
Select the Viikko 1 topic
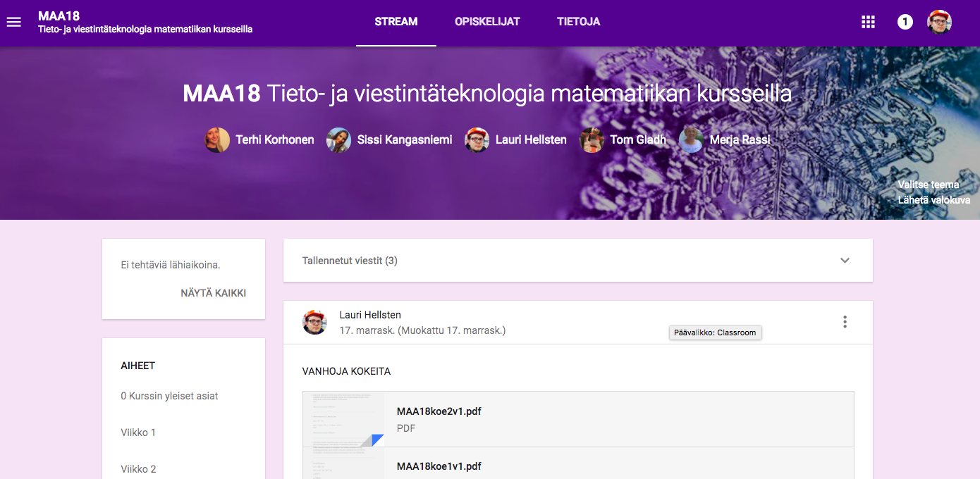(138, 433)
